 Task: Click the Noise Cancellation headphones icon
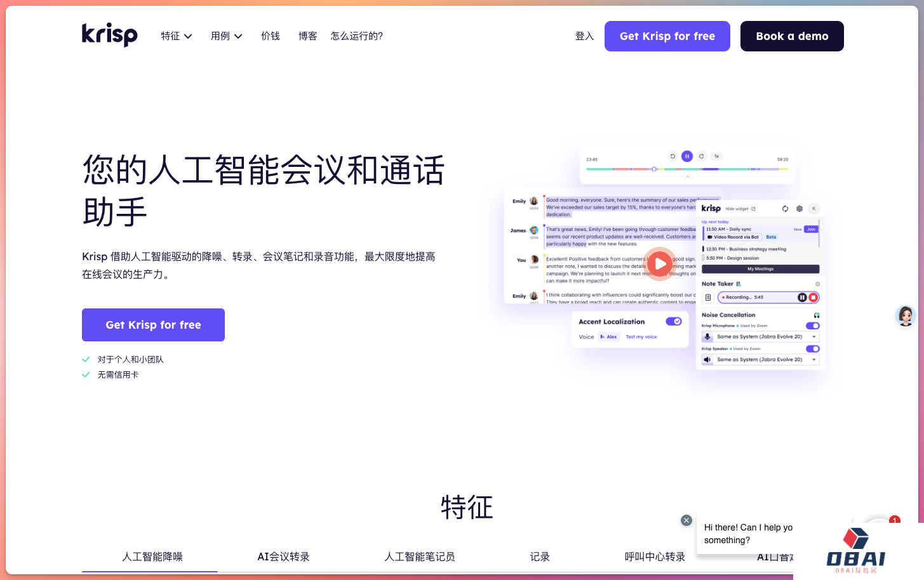(x=817, y=315)
